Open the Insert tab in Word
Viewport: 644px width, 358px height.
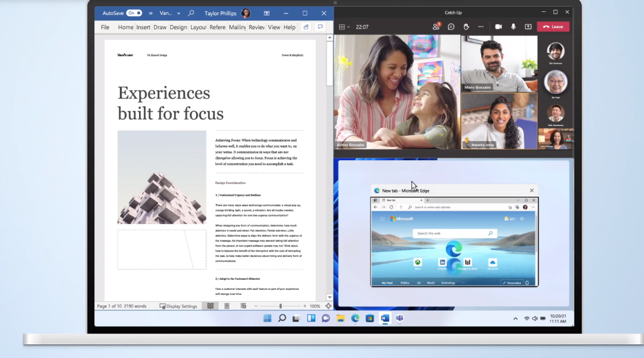click(143, 27)
